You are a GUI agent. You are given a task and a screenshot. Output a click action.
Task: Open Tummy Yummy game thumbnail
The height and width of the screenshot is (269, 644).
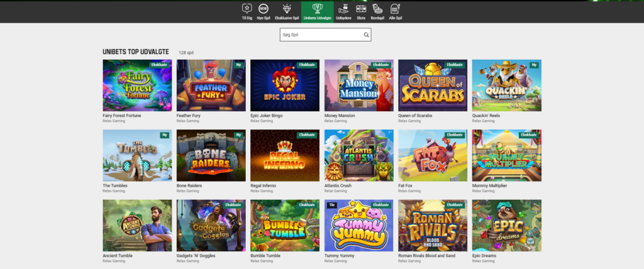coord(359,226)
